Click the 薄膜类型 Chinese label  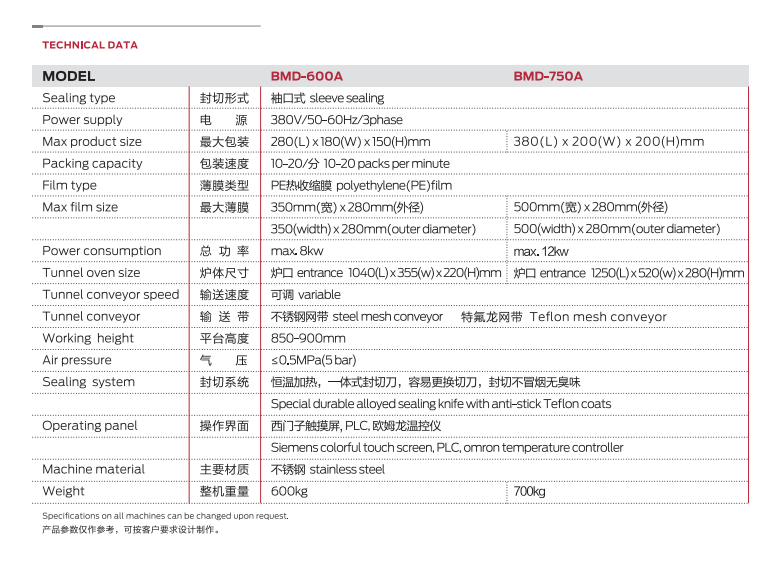tap(224, 186)
